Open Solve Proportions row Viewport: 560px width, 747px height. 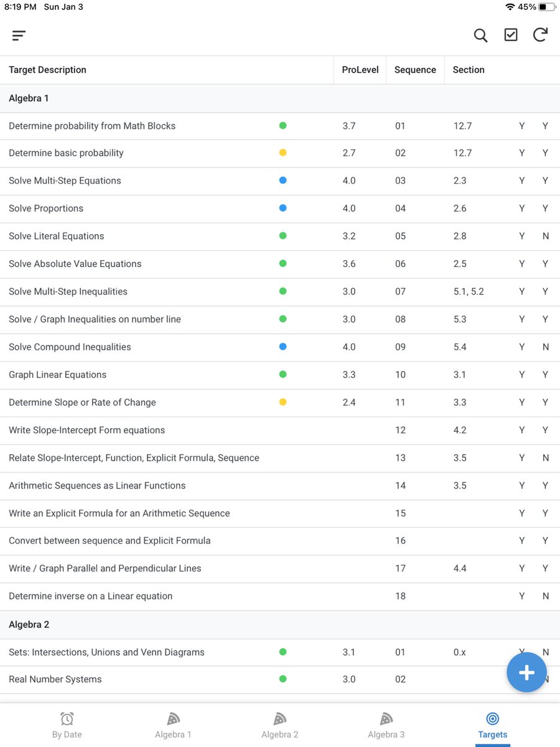[280, 209]
